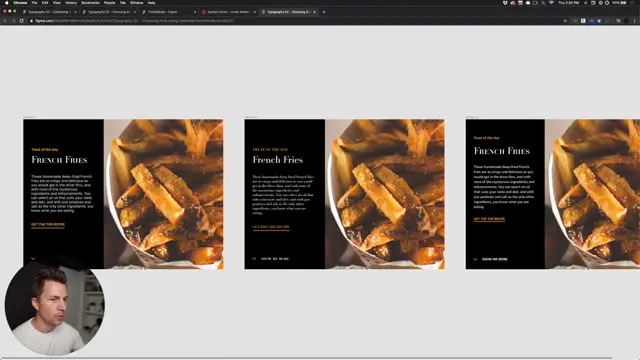The height and width of the screenshot is (360, 640).
Task: Open the History menu
Action: click(x=71, y=2)
